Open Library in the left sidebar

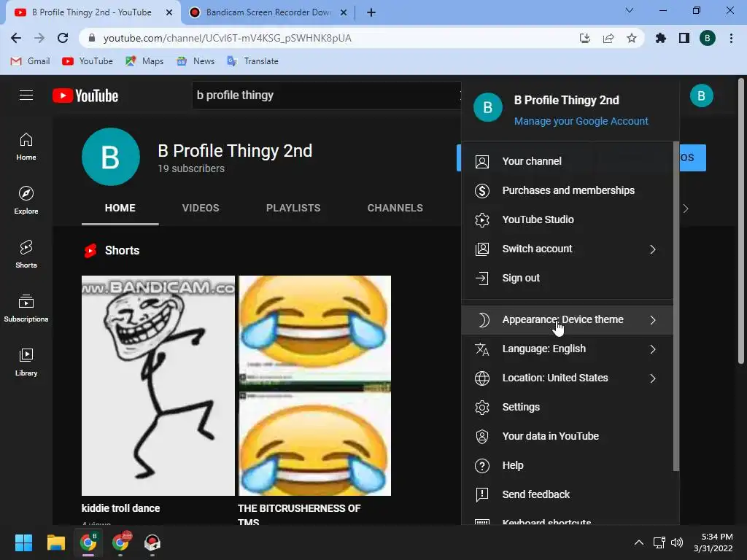[x=26, y=362]
